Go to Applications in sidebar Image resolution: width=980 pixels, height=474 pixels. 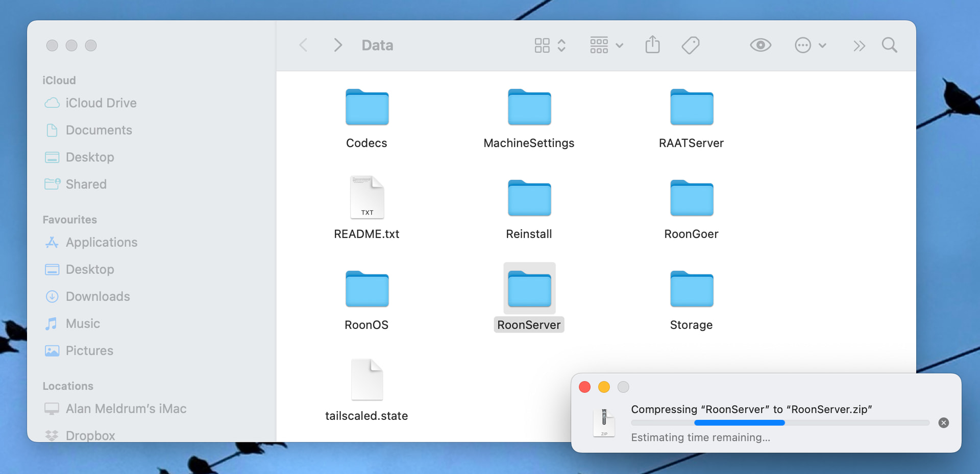tap(101, 242)
